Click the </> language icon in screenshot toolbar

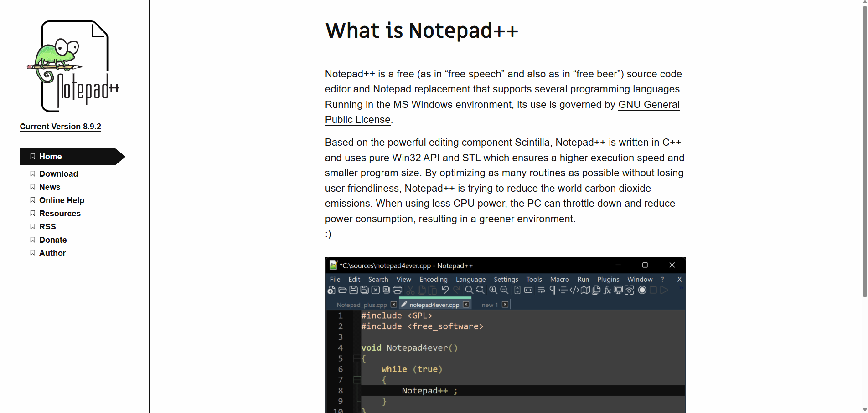[x=574, y=290]
